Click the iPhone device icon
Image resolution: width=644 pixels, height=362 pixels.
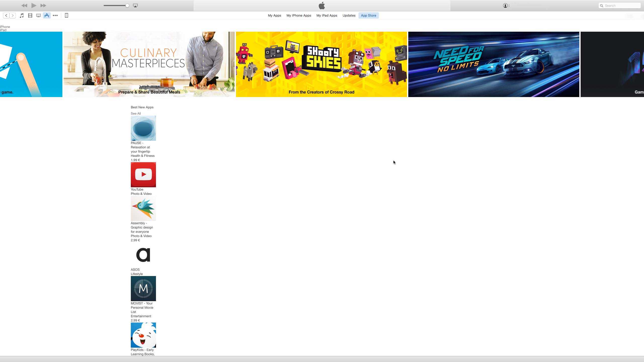coord(66,16)
